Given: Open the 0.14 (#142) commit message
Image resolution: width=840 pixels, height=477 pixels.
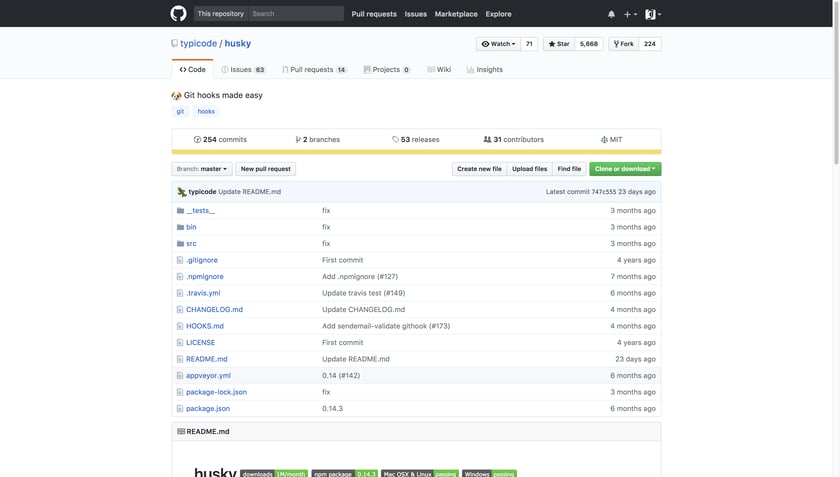Looking at the screenshot, I should pos(341,376).
